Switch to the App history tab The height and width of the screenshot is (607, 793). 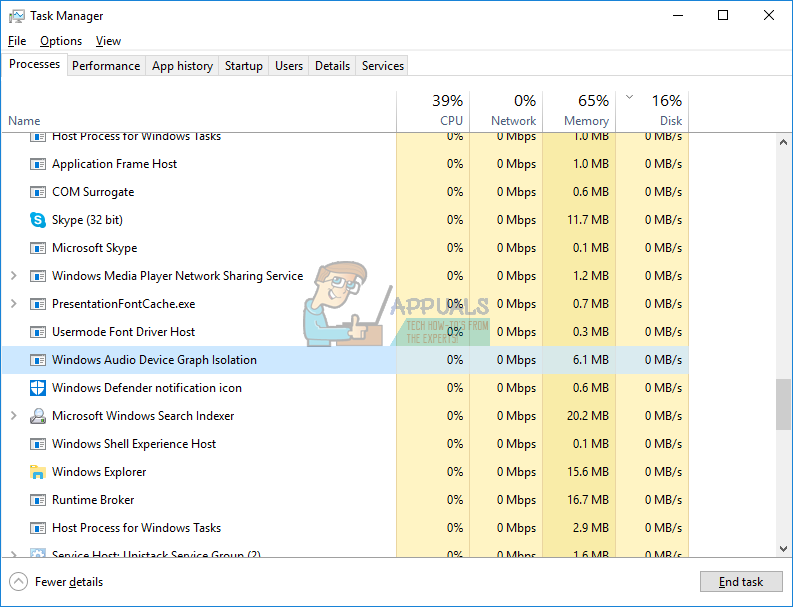pyautogui.click(x=182, y=66)
